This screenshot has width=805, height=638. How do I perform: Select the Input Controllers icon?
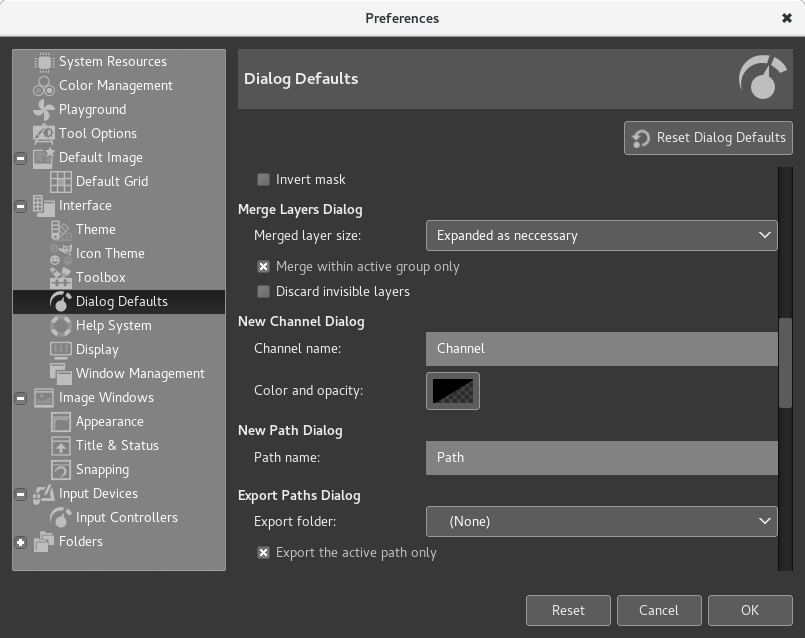tap(59, 517)
